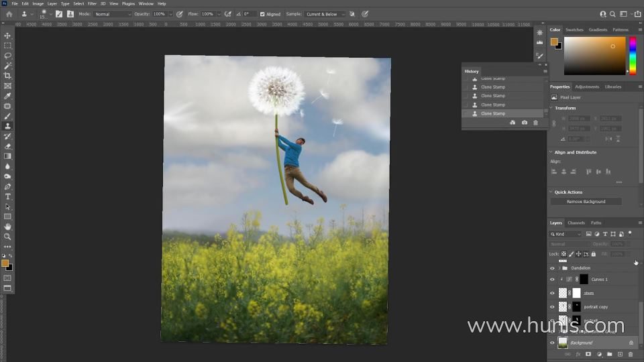644x362 pixels.
Task: Pick a hue on the color spectrum slider
Action: click(x=632, y=55)
